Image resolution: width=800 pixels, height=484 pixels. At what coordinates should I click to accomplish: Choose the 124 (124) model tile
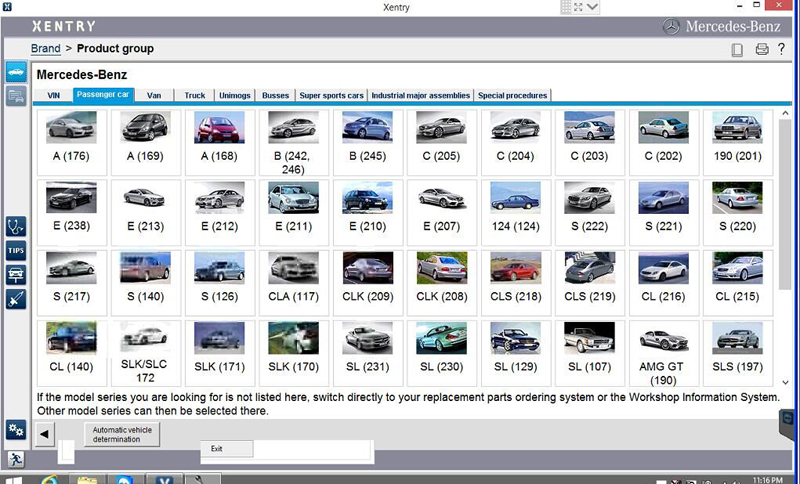click(x=515, y=213)
